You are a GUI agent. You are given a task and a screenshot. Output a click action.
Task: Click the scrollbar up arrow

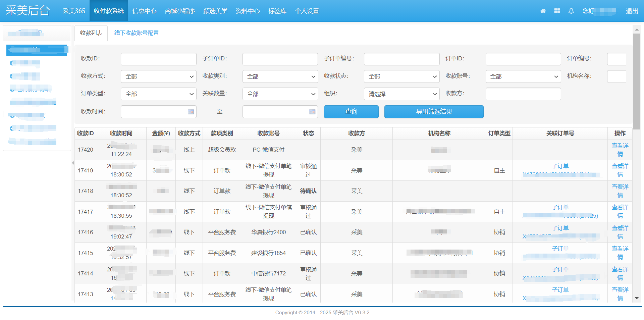pyautogui.click(x=637, y=30)
